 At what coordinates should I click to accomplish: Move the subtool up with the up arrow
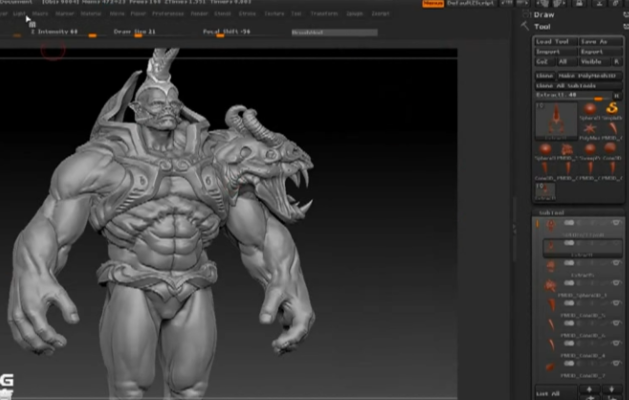589,389
